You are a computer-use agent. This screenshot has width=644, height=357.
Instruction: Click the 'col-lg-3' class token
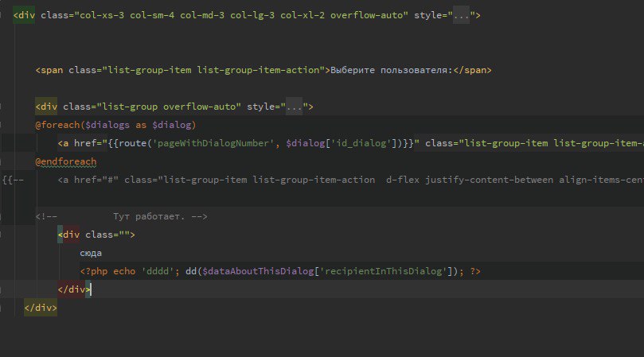[x=252, y=16]
